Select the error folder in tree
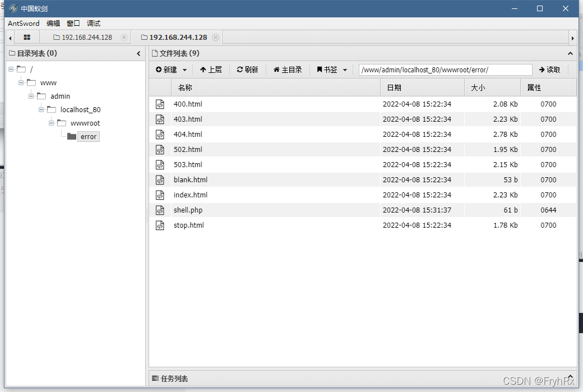The image size is (583, 392). tap(89, 136)
